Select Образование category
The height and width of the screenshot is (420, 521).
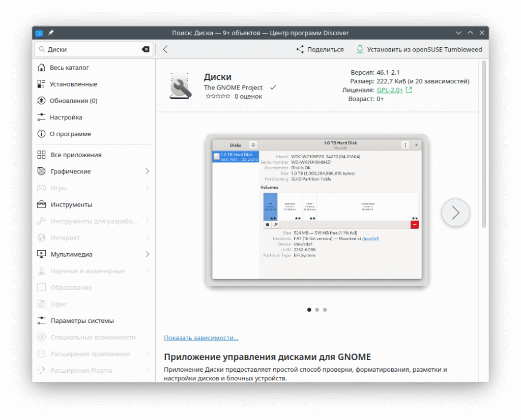pyautogui.click(x=94, y=287)
